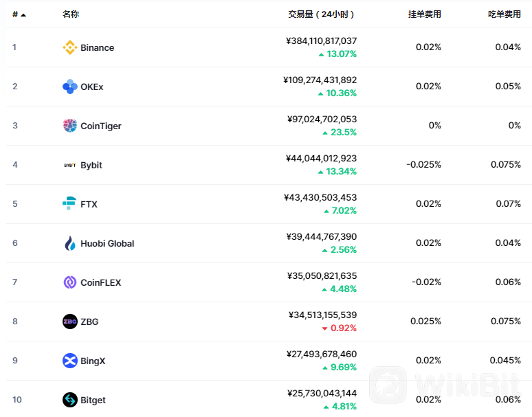Open the CoinTiger exchange name link

coord(101,126)
